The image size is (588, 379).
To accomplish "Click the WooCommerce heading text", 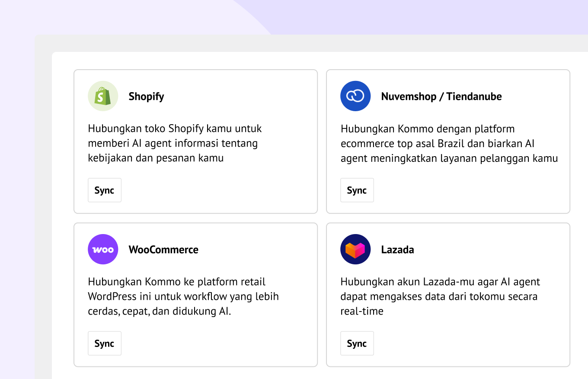I will pyautogui.click(x=163, y=250).
